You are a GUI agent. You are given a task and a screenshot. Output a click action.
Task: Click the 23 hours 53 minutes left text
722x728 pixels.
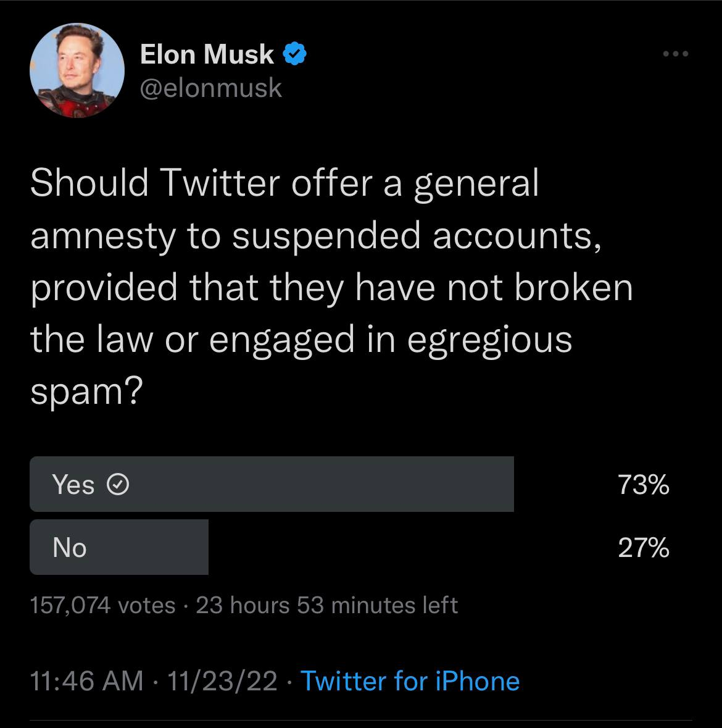[x=327, y=605]
